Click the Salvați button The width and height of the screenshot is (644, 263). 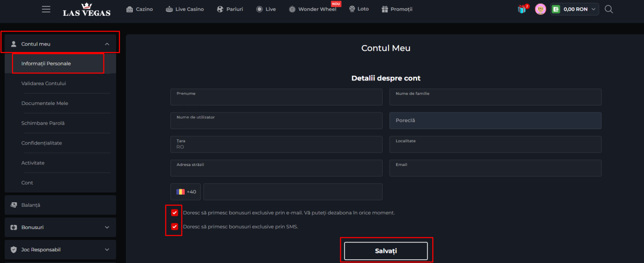point(386,251)
